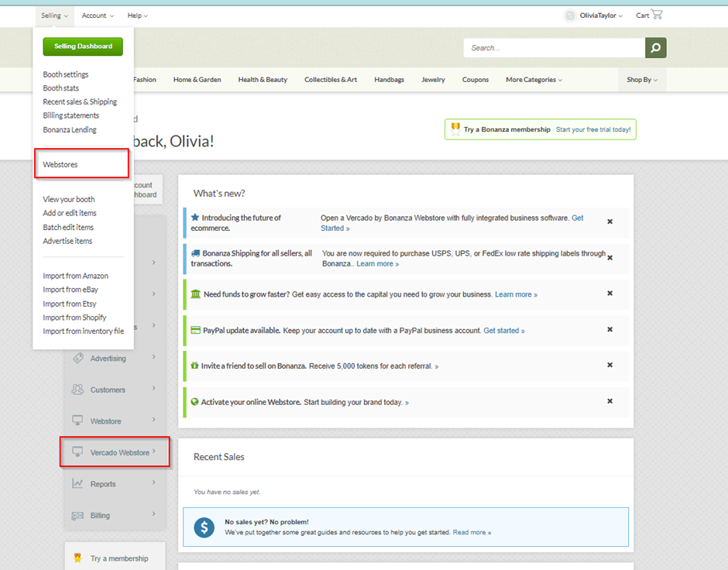Open Read more link under No sales
The width and height of the screenshot is (728, 570).
coord(472,532)
